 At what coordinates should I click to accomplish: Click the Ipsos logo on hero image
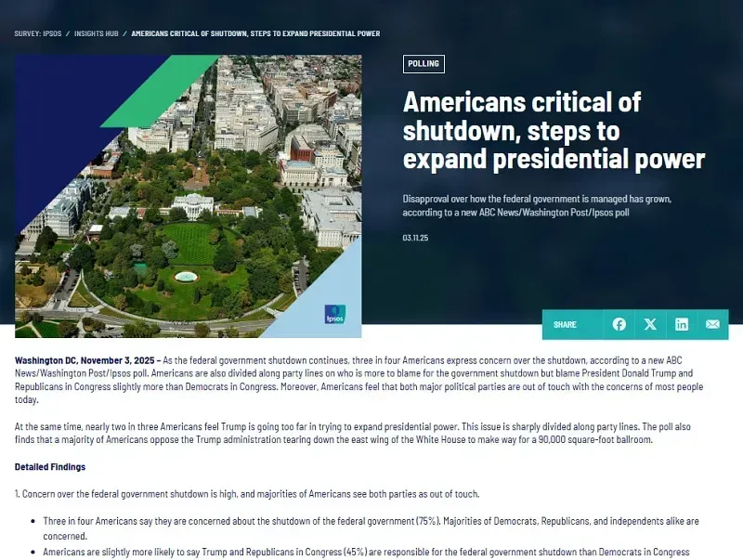coord(333,314)
